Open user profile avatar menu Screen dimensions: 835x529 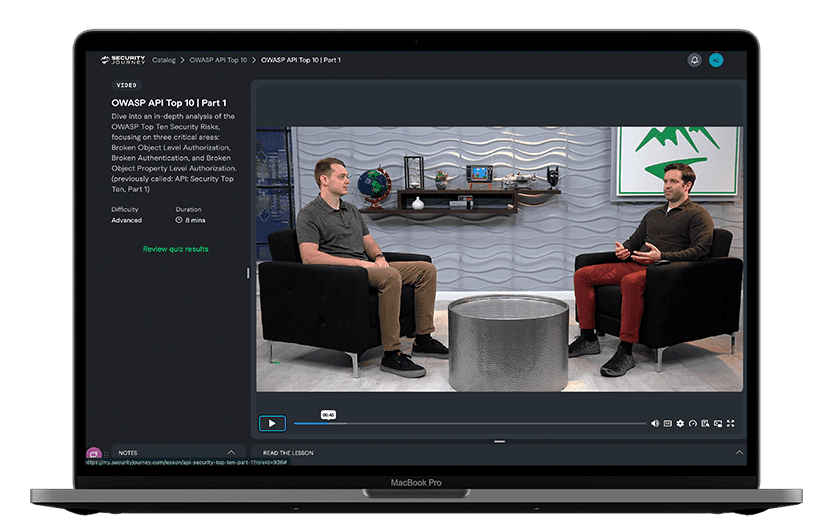(716, 60)
